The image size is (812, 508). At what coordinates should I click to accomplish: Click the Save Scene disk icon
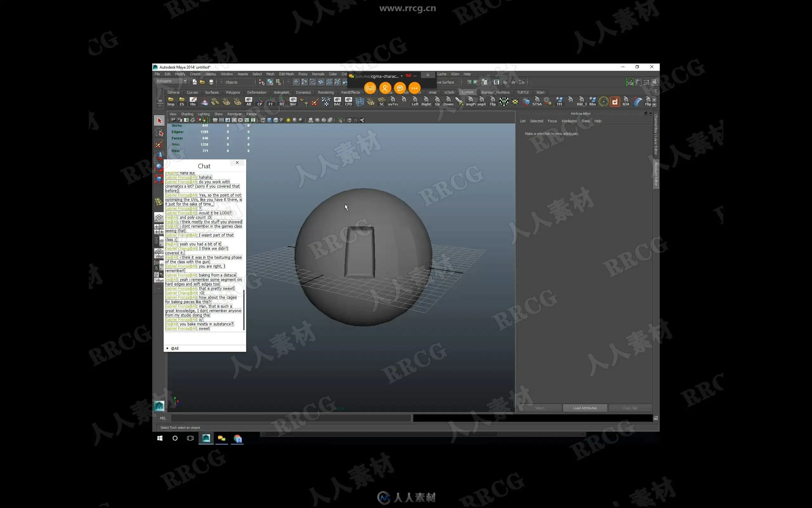(211, 82)
